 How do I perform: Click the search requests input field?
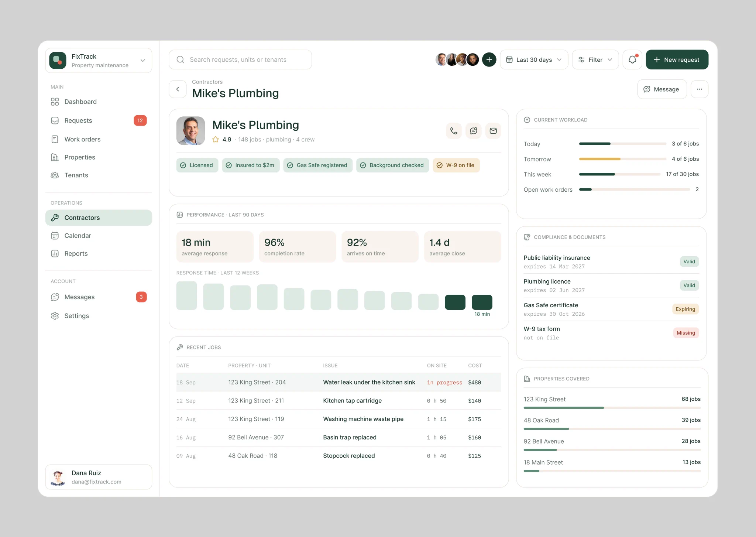[240, 59]
